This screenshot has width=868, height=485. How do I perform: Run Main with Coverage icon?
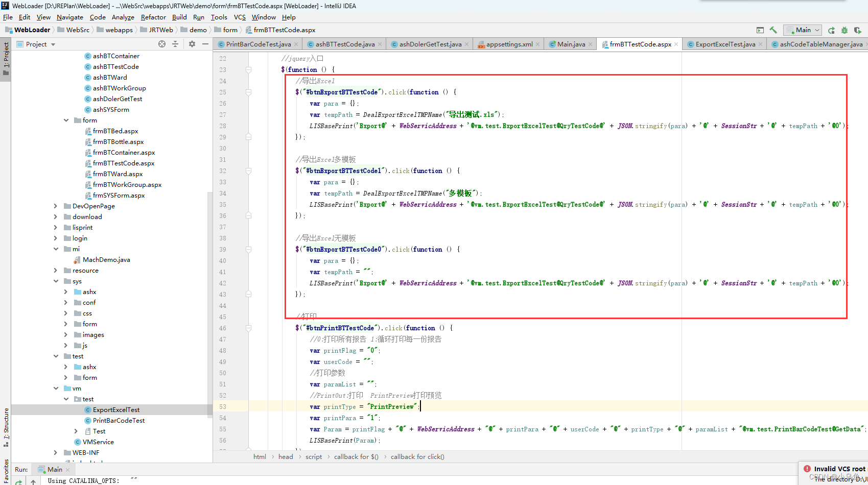(857, 30)
